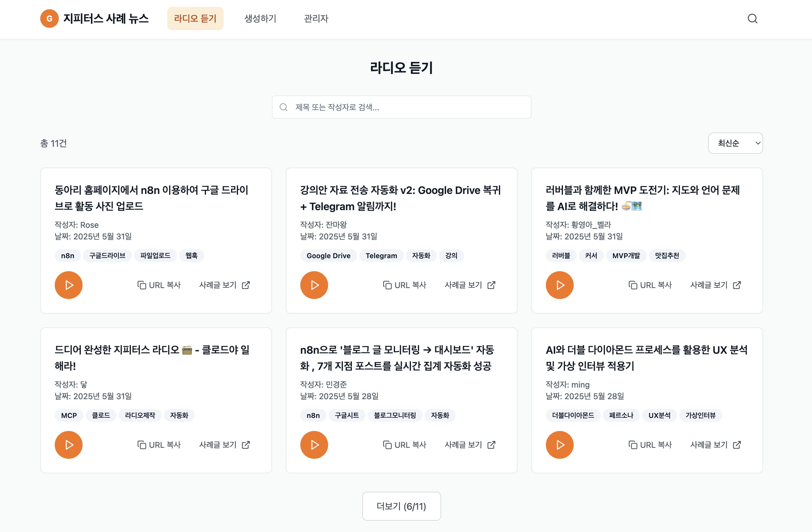Click the 더보기 (6/11) button

tap(401, 506)
